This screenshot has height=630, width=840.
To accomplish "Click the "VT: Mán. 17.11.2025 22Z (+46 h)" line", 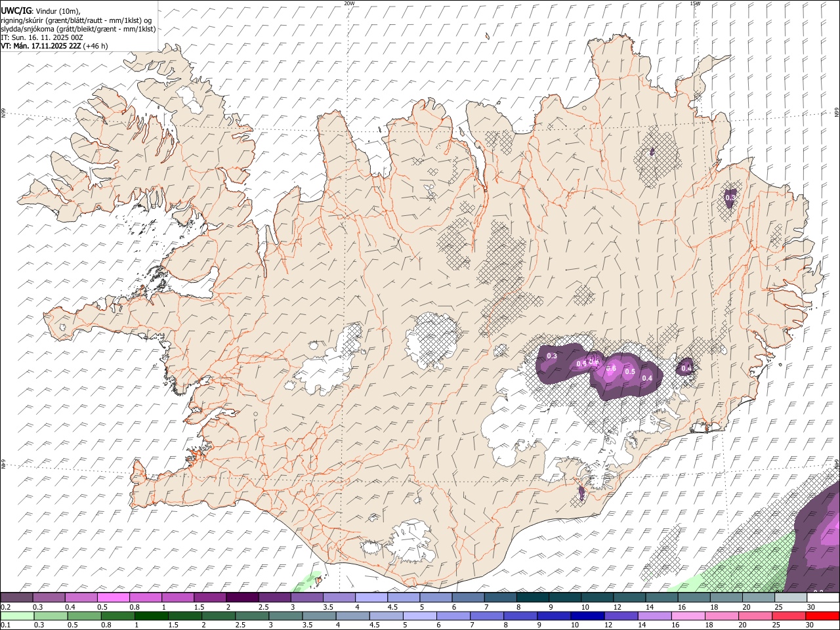I will coord(54,46).
